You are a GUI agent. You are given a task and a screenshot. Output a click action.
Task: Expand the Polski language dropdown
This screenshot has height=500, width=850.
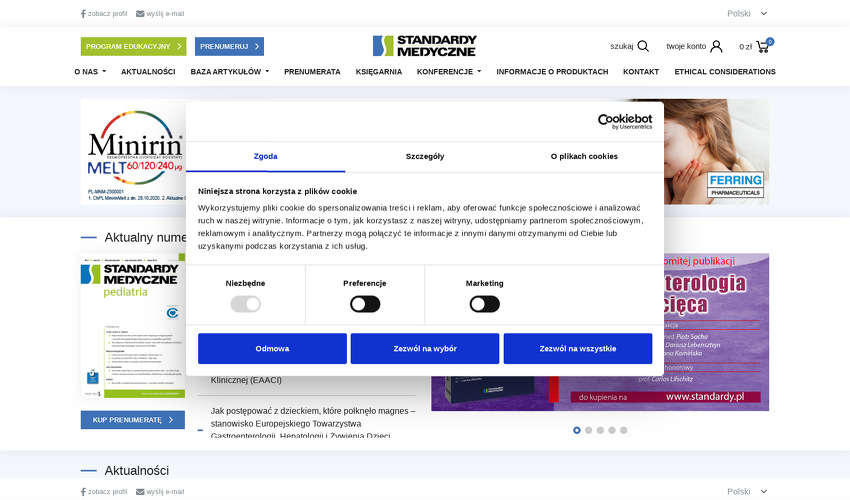coord(747,14)
